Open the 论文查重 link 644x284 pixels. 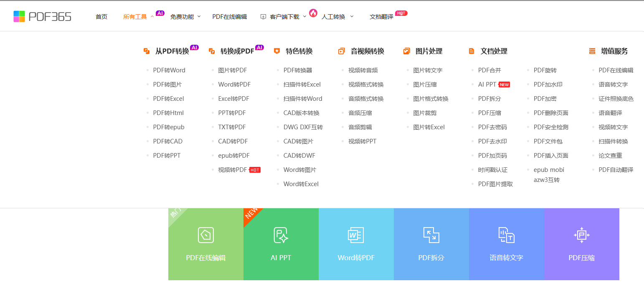coord(610,156)
